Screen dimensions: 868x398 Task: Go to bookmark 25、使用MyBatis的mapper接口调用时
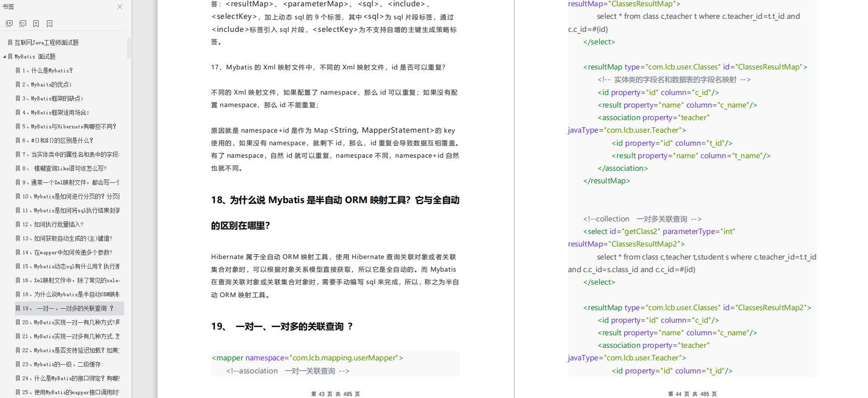pos(71,392)
